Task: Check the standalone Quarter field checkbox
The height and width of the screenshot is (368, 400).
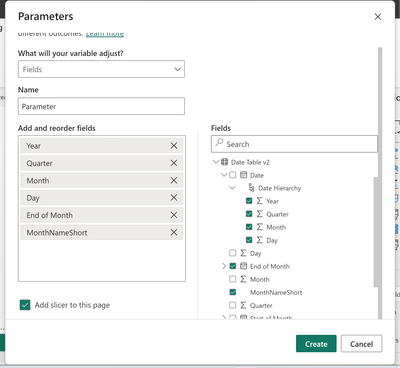Action: coord(233,305)
